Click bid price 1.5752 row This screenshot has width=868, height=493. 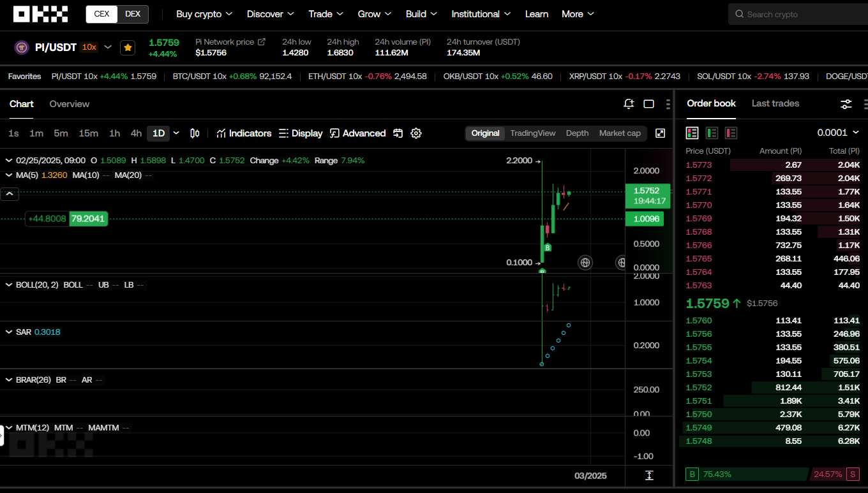pyautogui.click(x=773, y=388)
